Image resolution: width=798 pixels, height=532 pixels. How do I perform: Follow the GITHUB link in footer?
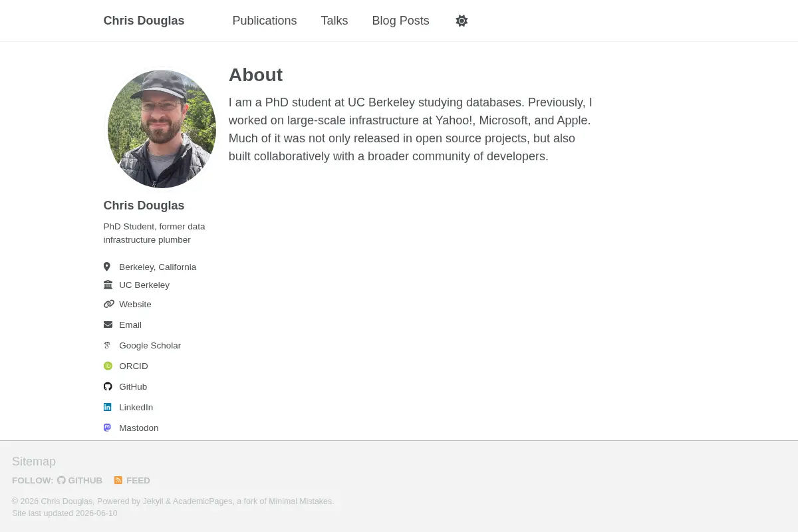coord(80,480)
